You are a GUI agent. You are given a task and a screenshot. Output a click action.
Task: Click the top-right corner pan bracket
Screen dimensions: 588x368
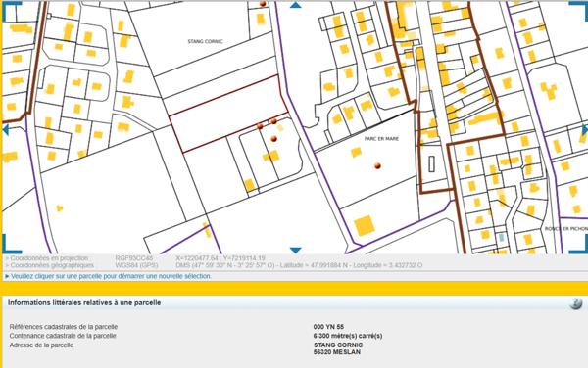click(578, 11)
